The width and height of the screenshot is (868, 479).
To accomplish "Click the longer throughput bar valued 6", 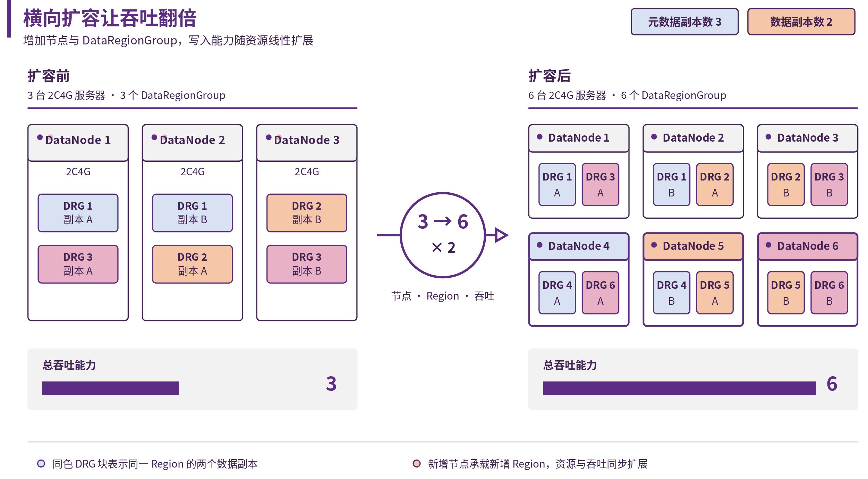I will (x=679, y=388).
